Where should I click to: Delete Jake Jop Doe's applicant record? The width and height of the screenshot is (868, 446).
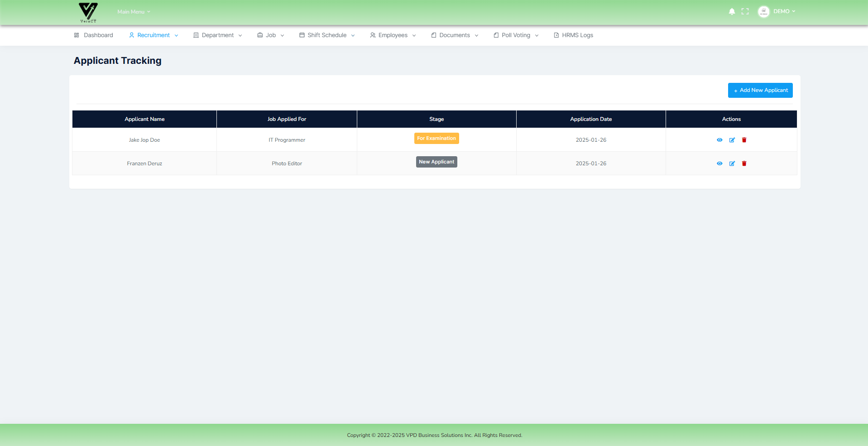click(744, 140)
